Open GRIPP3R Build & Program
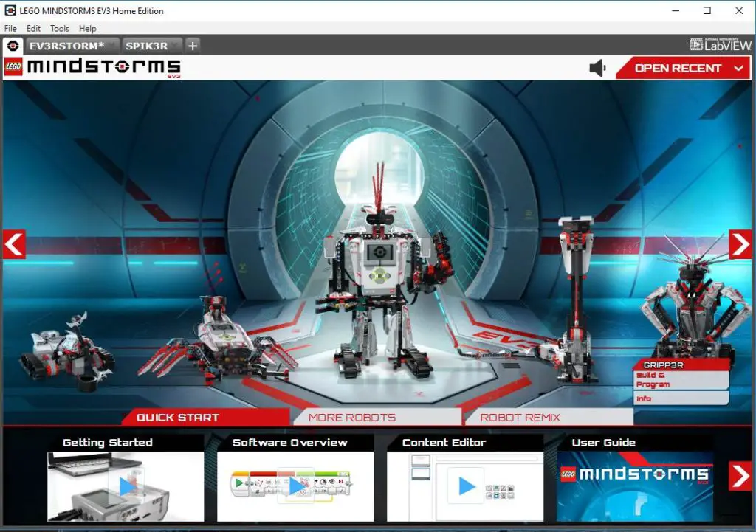 click(x=681, y=380)
